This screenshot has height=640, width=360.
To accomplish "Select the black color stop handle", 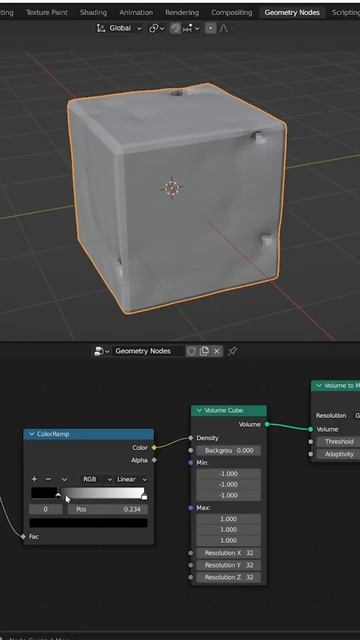I will pos(58,496).
